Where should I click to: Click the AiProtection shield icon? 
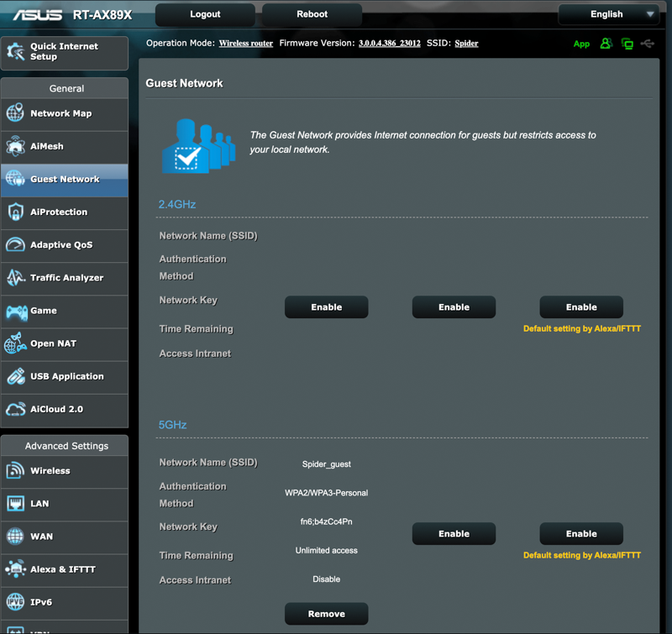[x=15, y=212]
